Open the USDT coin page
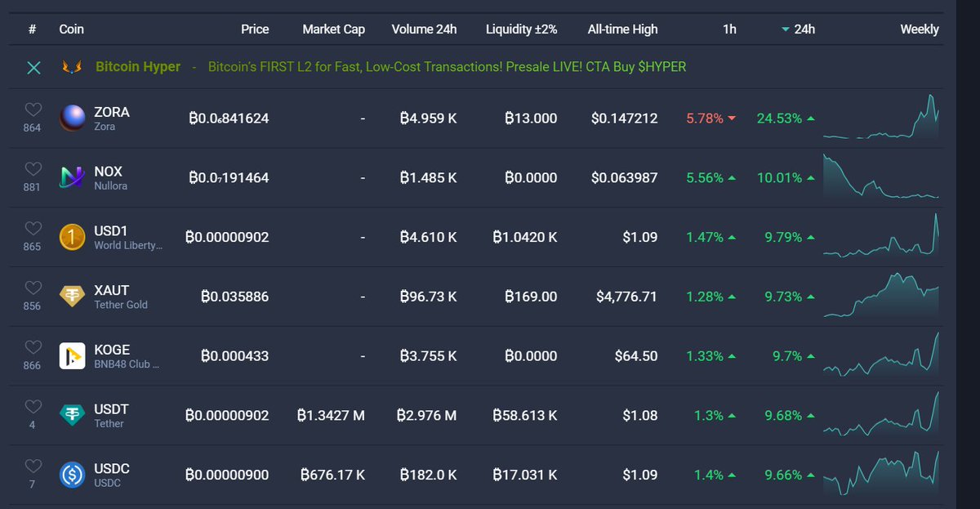Screen dimensions: 980x509 click(x=111, y=409)
